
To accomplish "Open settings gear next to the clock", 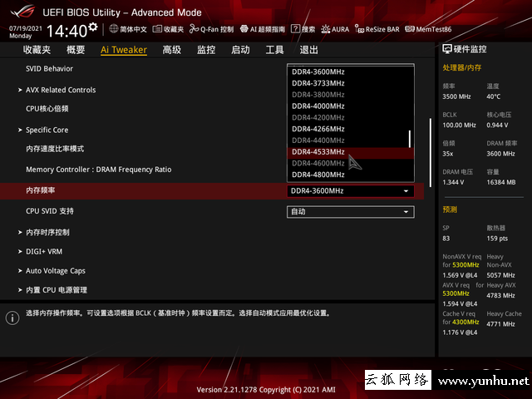I will [93, 27].
